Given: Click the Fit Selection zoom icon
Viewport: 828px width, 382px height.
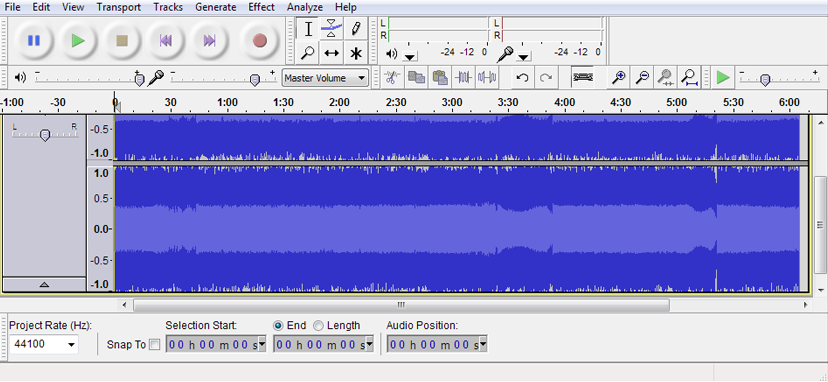Looking at the screenshot, I should pyautogui.click(x=665, y=78).
